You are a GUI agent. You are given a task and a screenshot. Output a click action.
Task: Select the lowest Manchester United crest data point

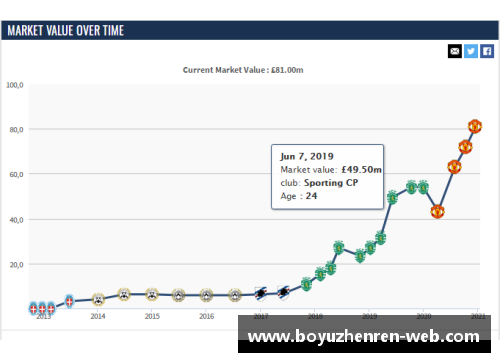[x=437, y=211]
